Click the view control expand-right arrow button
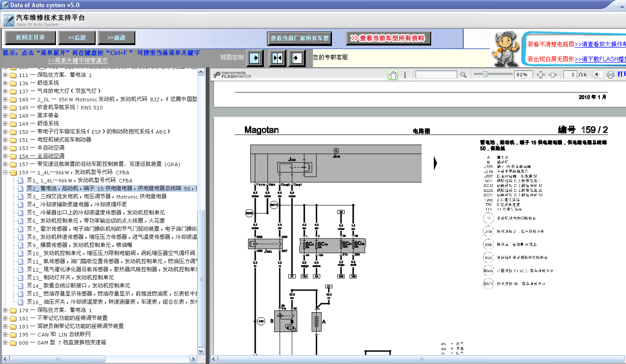The image size is (626, 364). [255, 58]
